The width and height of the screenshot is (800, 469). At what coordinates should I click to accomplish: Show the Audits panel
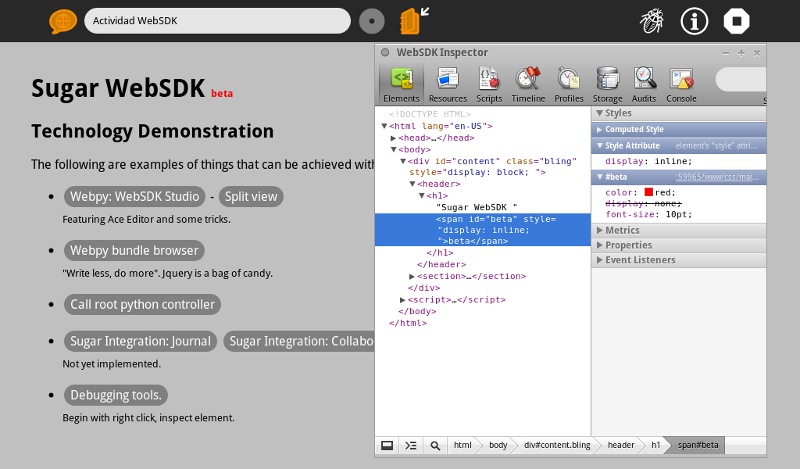click(644, 84)
